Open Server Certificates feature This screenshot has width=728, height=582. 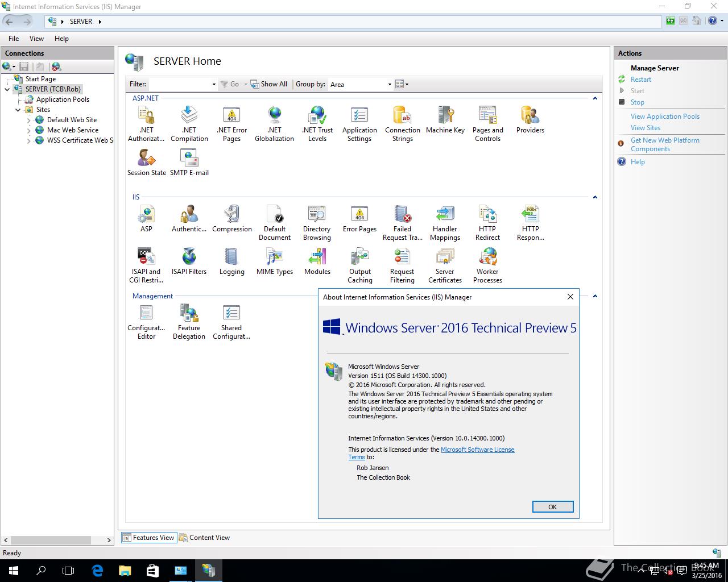click(445, 265)
